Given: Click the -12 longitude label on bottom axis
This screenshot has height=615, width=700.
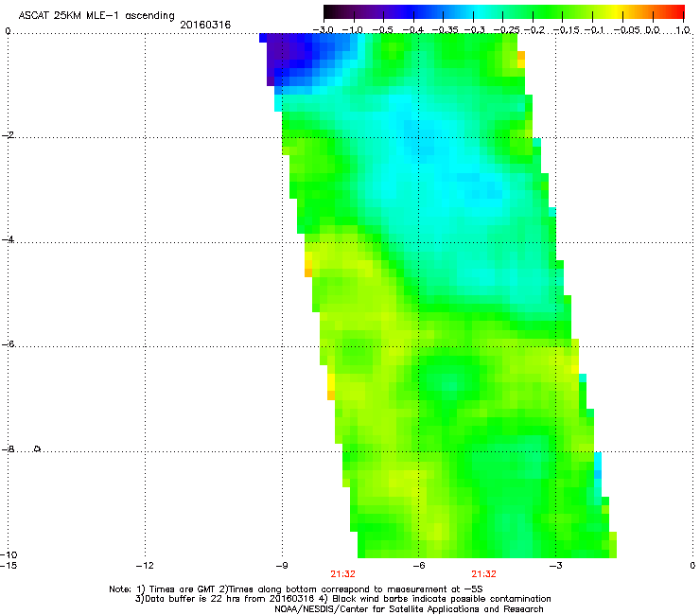Looking at the screenshot, I should pos(145,566).
